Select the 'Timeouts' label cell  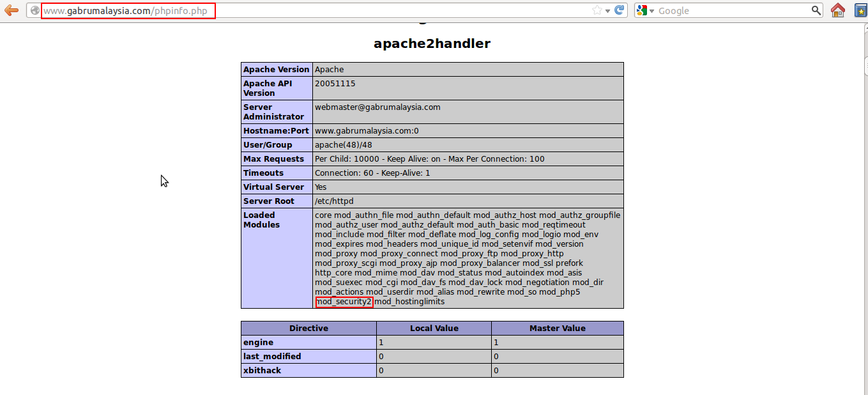click(277, 173)
